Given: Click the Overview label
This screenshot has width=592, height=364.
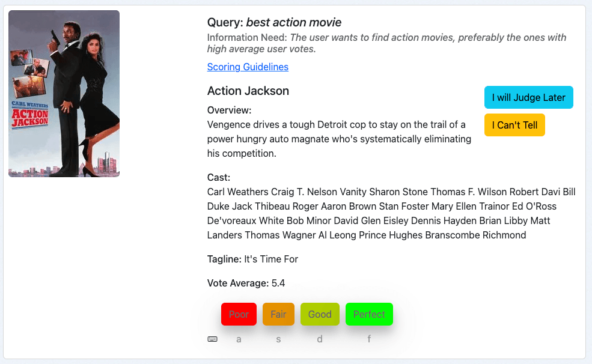Looking at the screenshot, I should pyautogui.click(x=229, y=111).
